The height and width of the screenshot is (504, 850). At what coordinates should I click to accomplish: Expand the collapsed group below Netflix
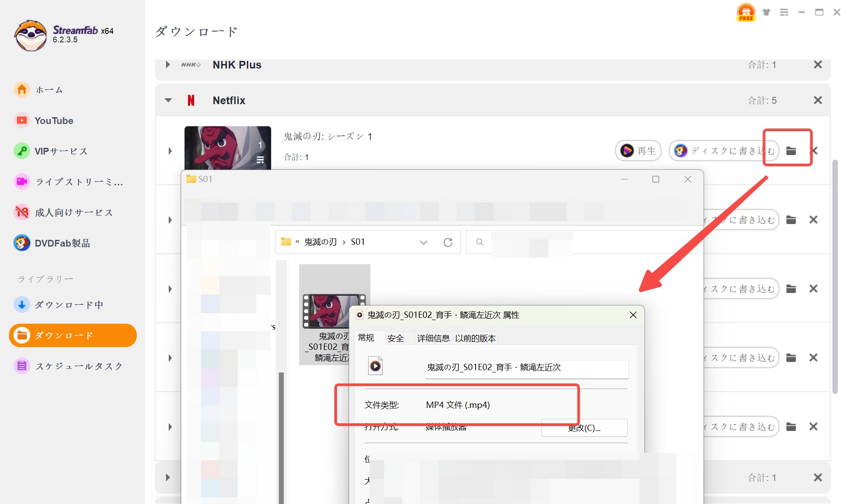[168, 477]
